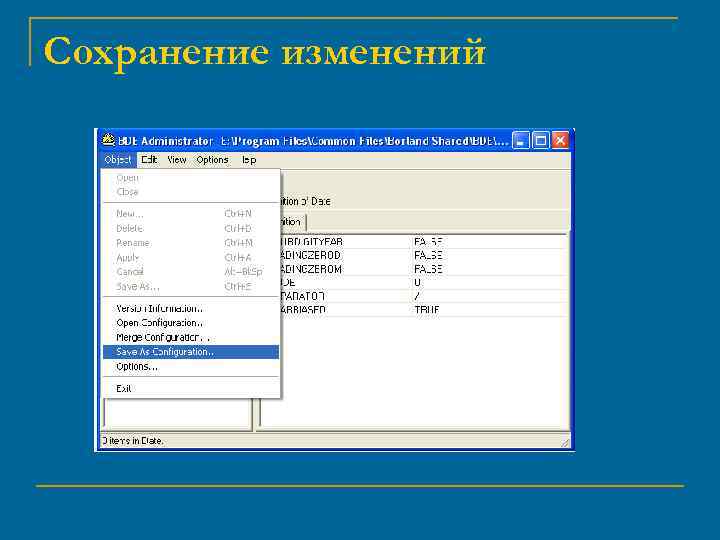Select Merge Configuration menu entry
Screen dimensions: 720x540
(x=191, y=338)
